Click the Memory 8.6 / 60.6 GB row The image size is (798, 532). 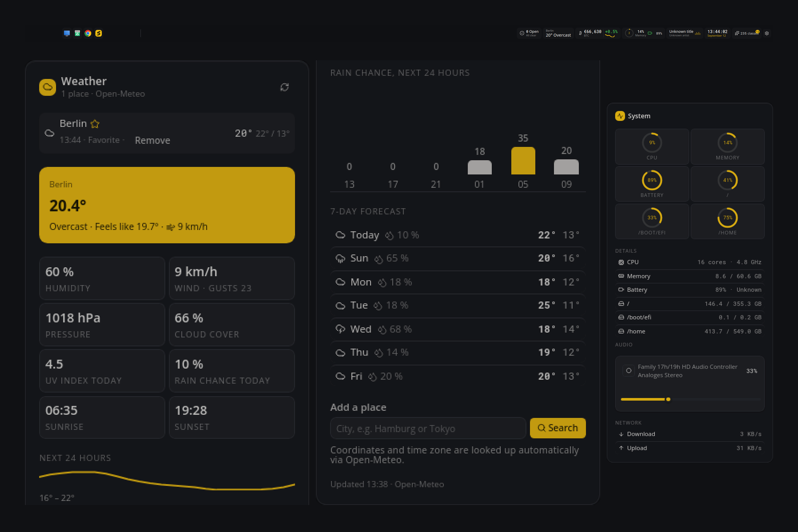click(690, 276)
